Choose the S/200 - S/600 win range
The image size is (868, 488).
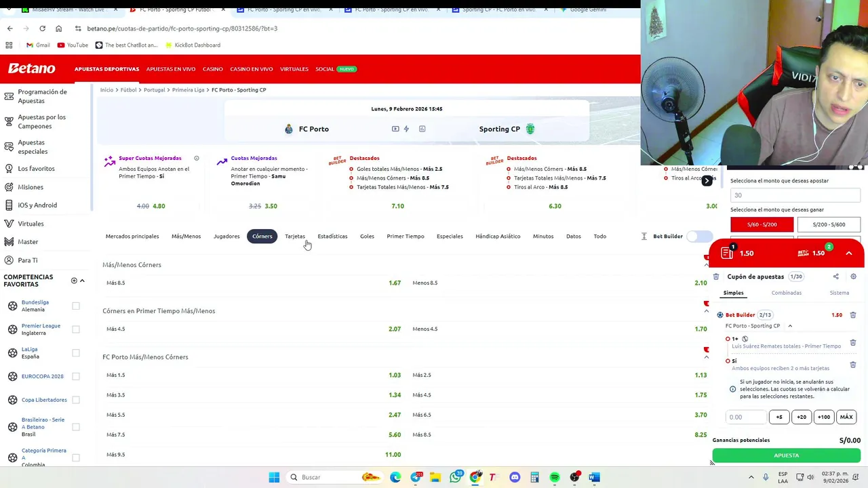829,224
